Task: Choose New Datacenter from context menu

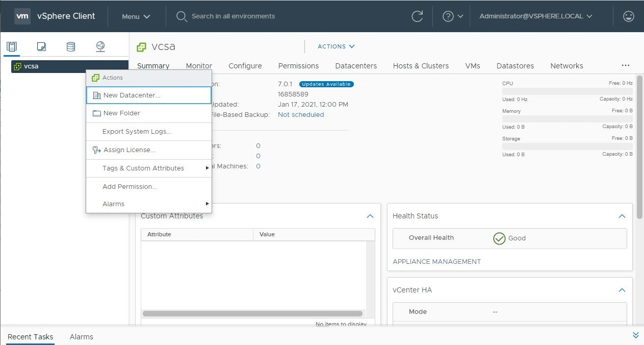Action: [x=132, y=95]
